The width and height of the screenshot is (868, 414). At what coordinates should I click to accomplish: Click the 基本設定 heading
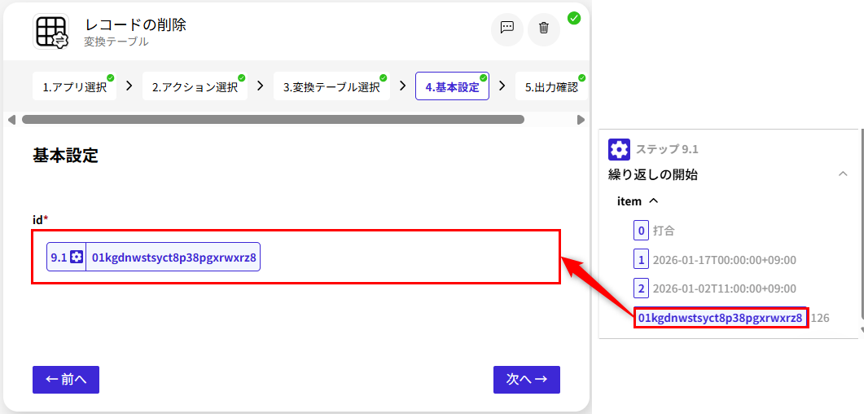pos(65,156)
